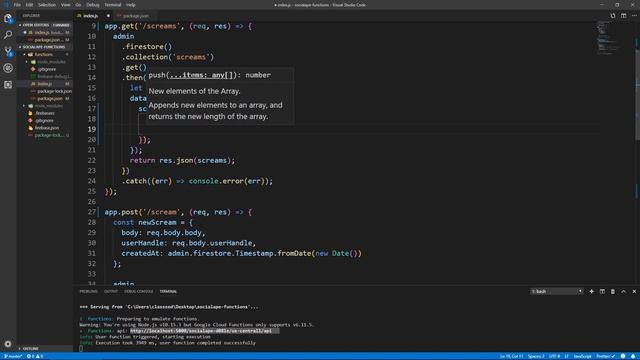This screenshot has width=640, height=360.
Task: Open firebase.json in explorer
Action: click(47, 128)
